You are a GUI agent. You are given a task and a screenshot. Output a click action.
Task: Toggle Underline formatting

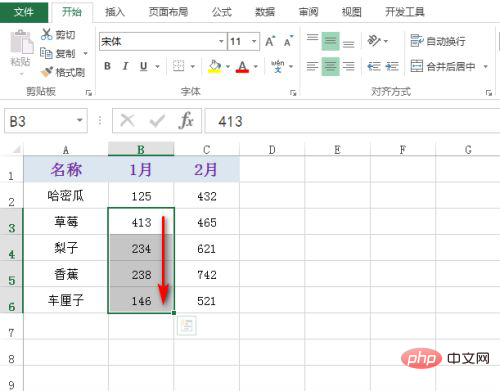pos(143,66)
